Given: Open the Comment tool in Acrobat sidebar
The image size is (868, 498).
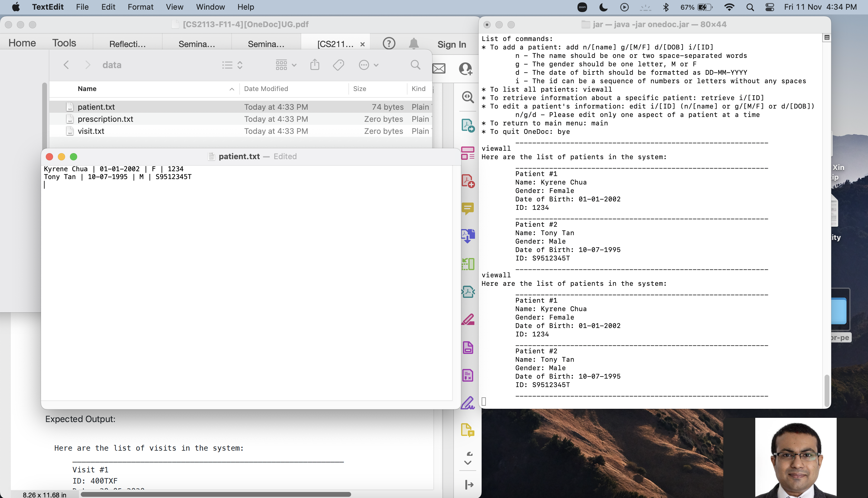Looking at the screenshot, I should (x=467, y=208).
